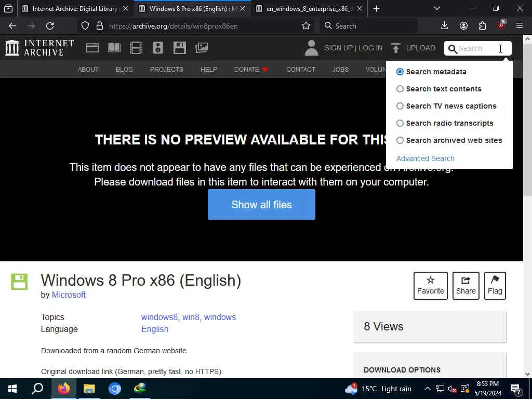The image size is (532, 399).
Task: Click the user avatar icon
Action: coord(311,48)
